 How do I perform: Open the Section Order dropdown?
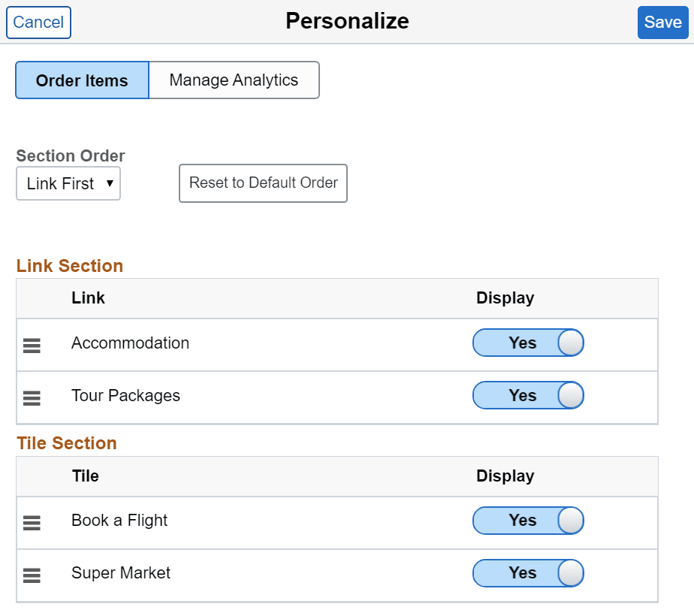click(x=68, y=183)
